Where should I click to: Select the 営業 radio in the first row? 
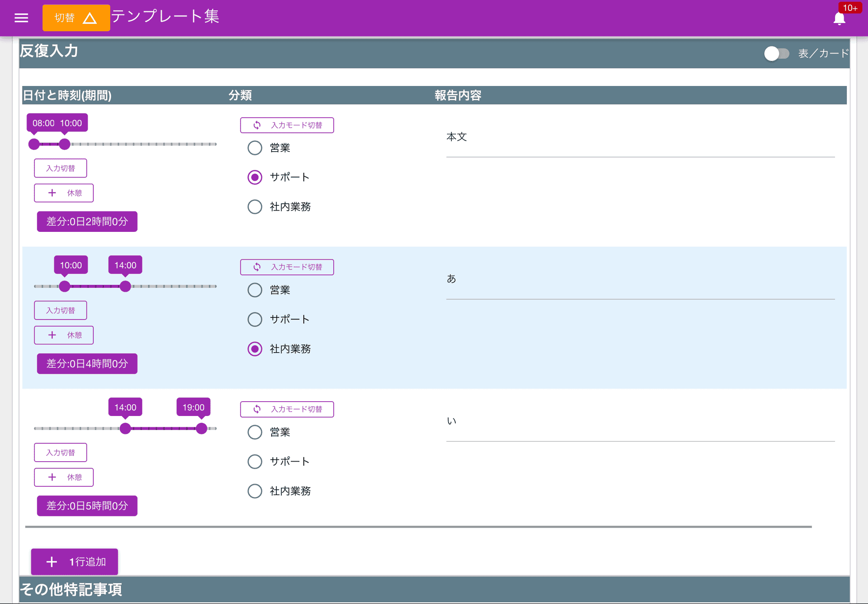(x=255, y=148)
